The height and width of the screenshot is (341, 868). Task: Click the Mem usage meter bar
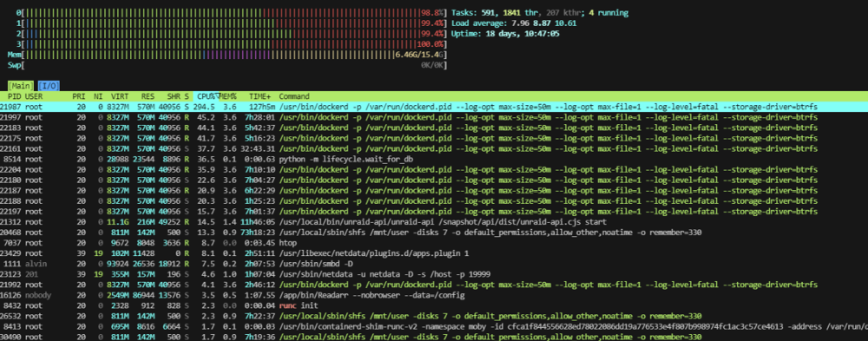pos(227,55)
